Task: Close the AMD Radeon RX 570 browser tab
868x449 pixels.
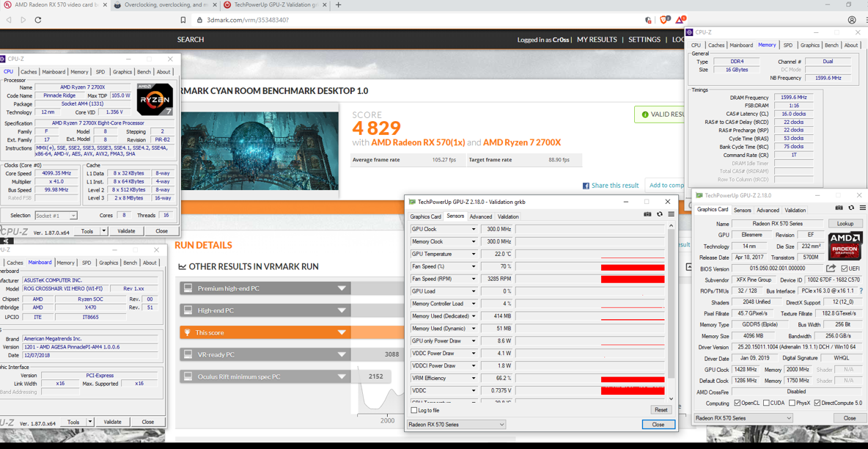Action: point(104,5)
